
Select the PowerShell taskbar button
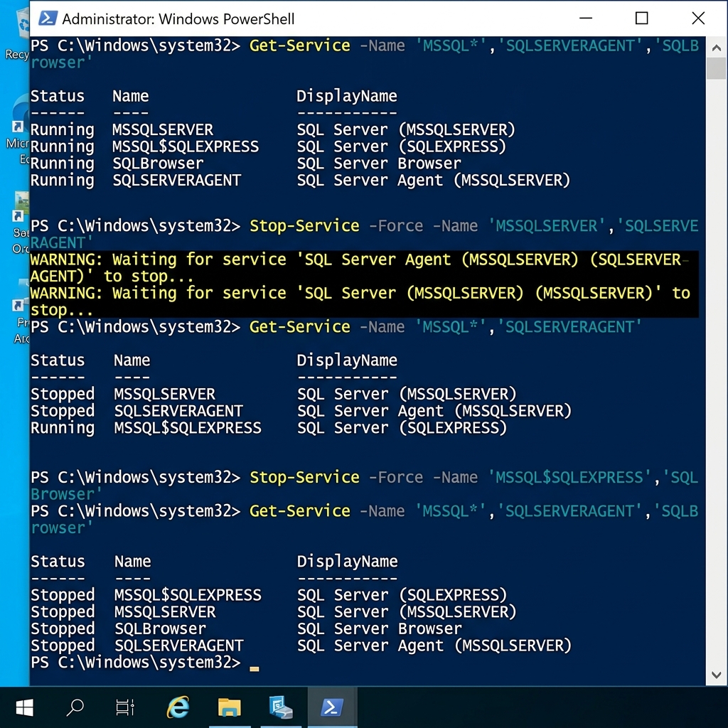[333, 707]
